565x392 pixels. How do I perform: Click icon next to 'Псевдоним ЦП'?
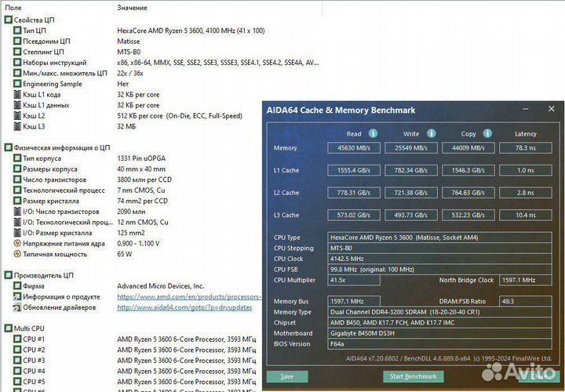tap(17, 41)
